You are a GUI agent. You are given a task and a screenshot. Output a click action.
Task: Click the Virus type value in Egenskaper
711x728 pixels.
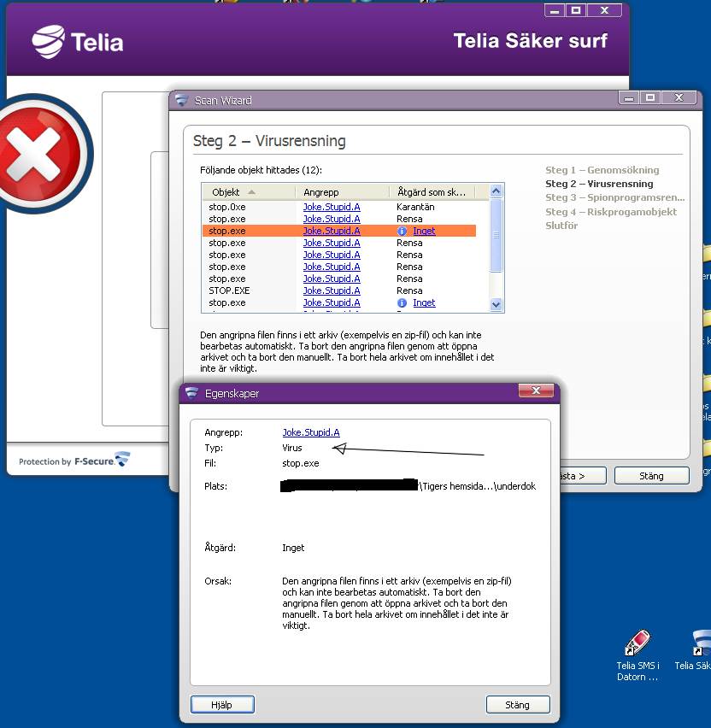pos(292,448)
